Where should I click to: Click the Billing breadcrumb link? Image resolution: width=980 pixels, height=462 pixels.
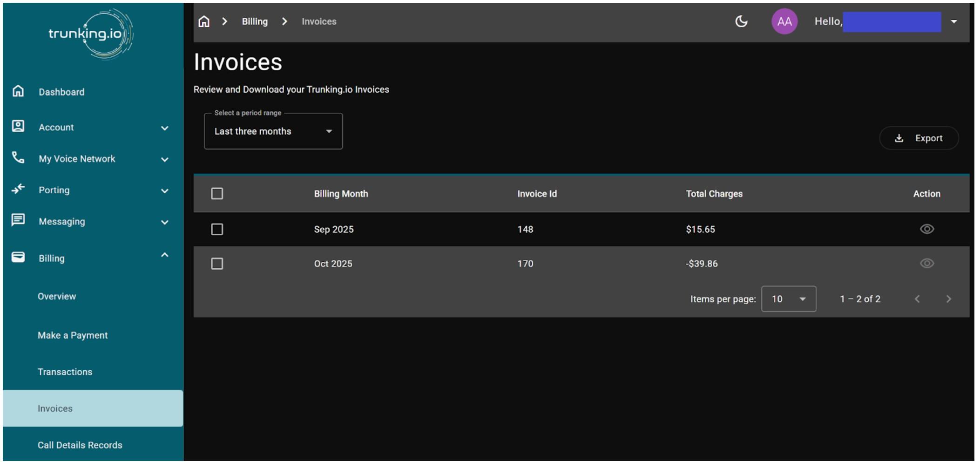coord(255,21)
